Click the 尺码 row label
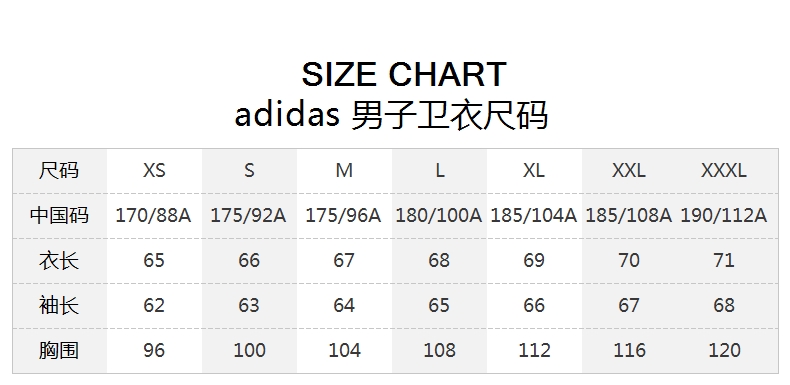This screenshot has width=790, height=385. tap(59, 171)
